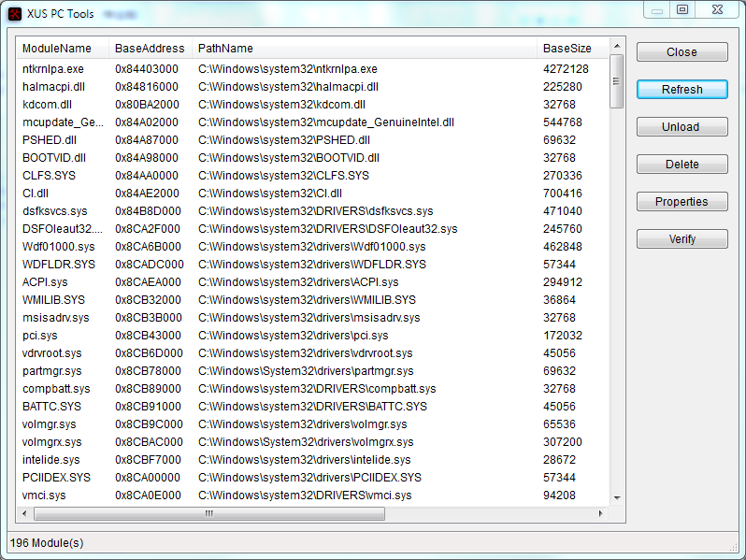Image resolution: width=746 pixels, height=560 pixels.
Task: Select the DSFOleaut32 module row
Action: pos(312,229)
